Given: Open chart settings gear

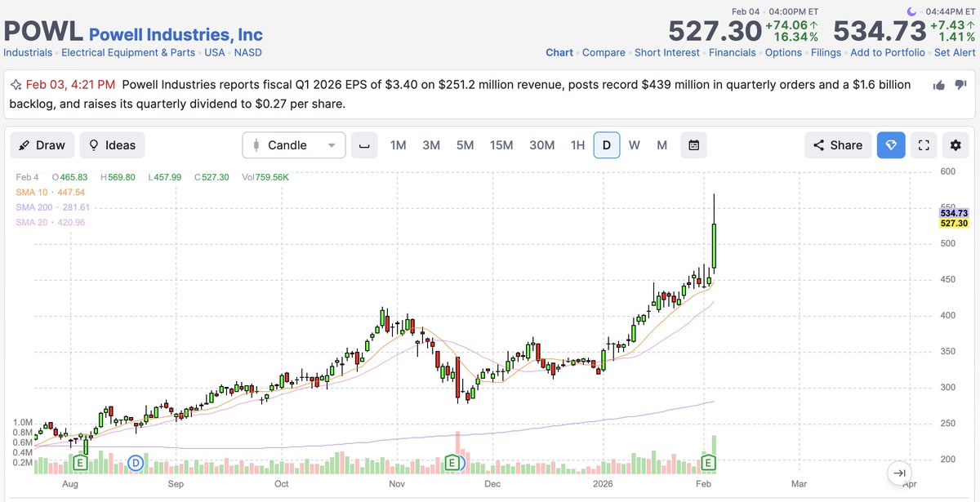Looking at the screenshot, I should [x=955, y=145].
